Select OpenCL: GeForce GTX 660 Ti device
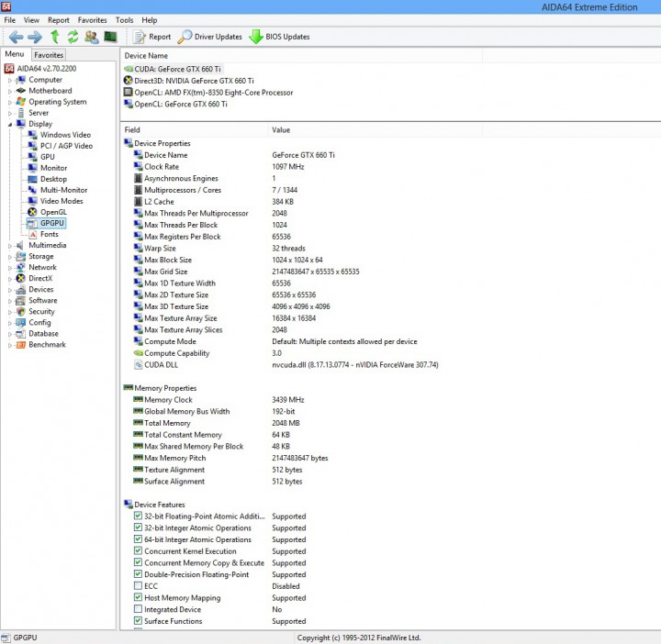Viewport: 661px width, 644px height. pyautogui.click(x=175, y=104)
